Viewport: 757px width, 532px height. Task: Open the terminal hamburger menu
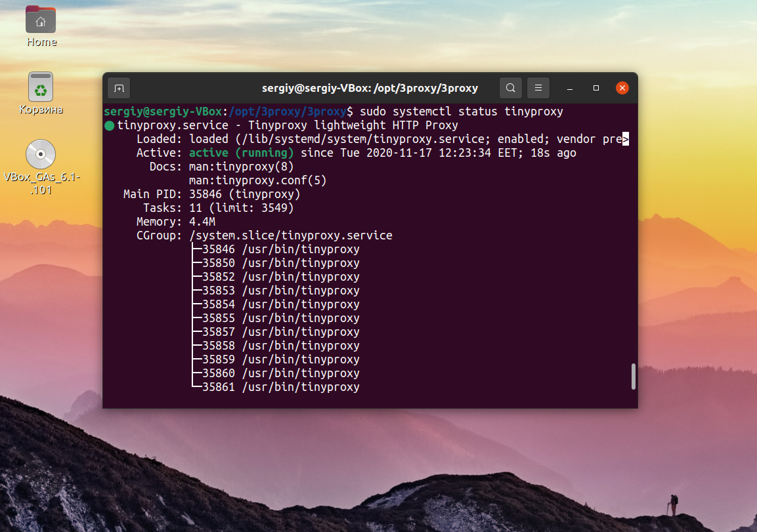click(x=538, y=88)
